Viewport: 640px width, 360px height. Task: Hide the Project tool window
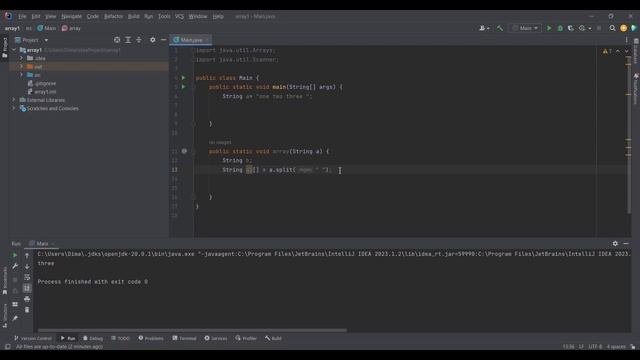coord(163,40)
